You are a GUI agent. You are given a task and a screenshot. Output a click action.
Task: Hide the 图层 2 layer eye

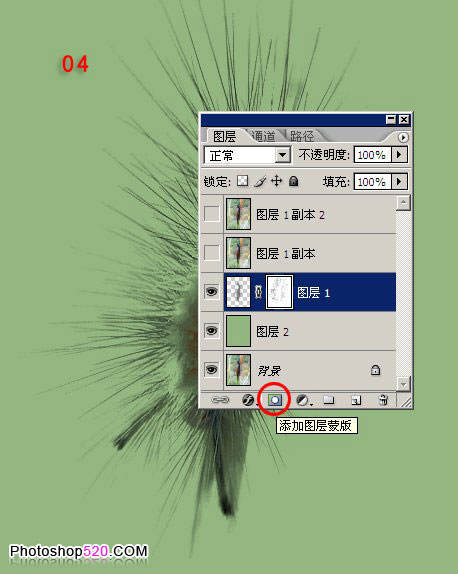point(212,331)
